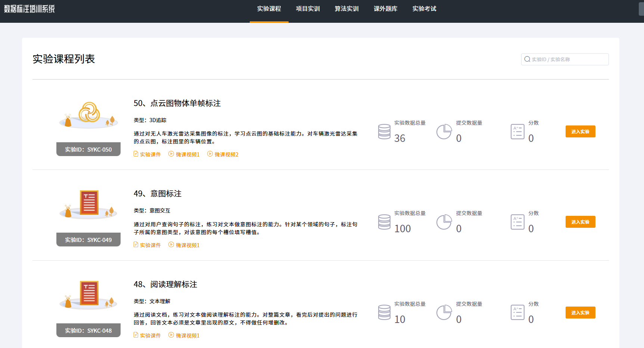Select the 实验课程列表 heading
Viewport: 644px width, 348px height.
tap(64, 59)
